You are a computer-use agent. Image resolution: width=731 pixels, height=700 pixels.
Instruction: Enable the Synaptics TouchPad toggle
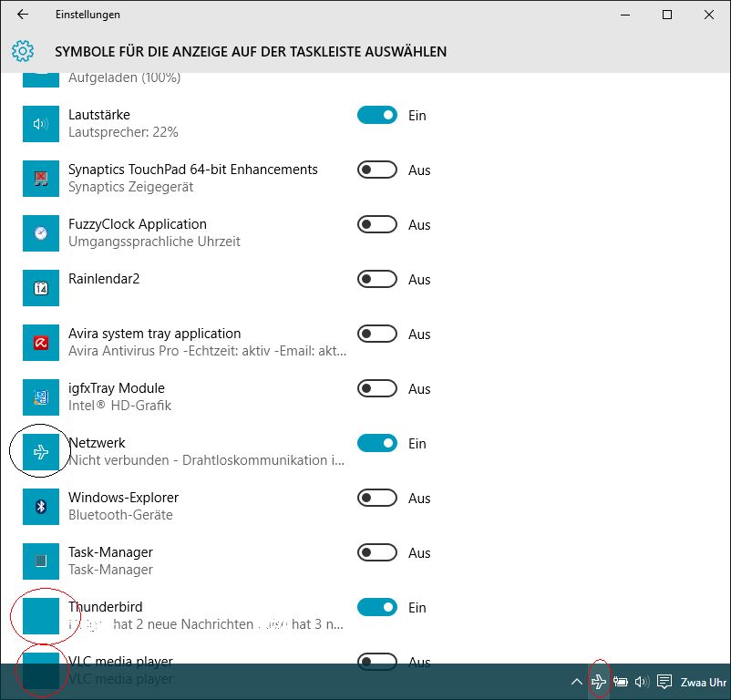pyautogui.click(x=377, y=170)
